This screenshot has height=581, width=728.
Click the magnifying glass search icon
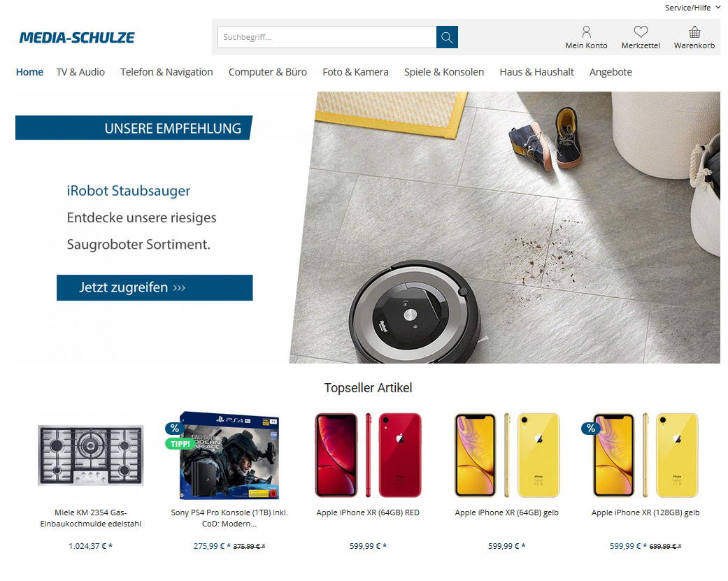point(447,37)
